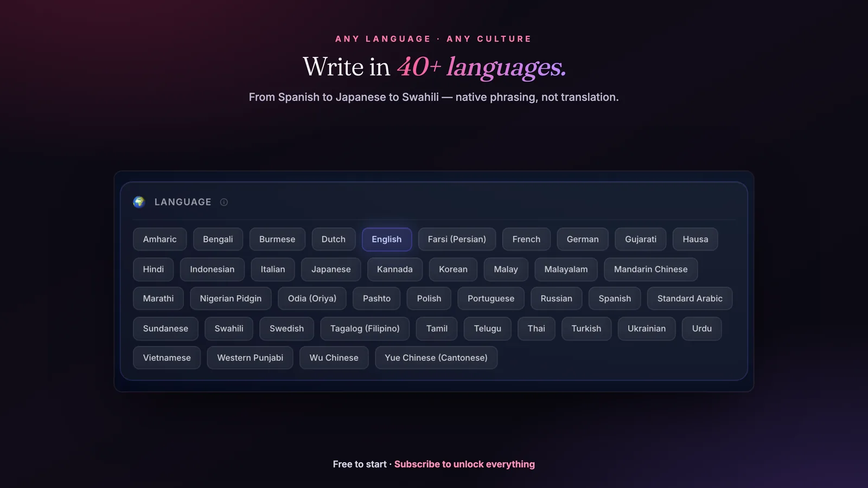Select Nigerian Pidgin language

(x=231, y=298)
